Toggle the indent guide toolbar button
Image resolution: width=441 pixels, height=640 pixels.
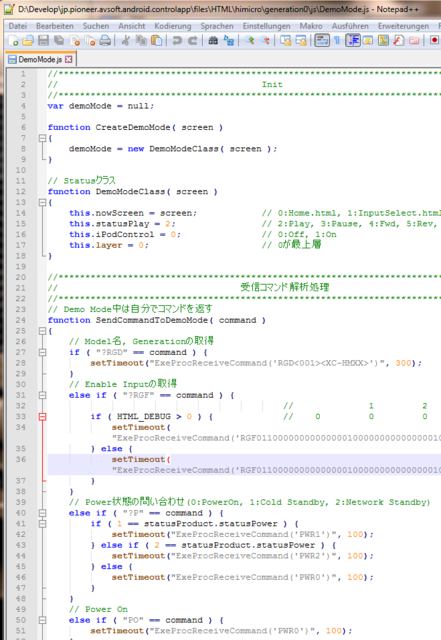point(353,40)
